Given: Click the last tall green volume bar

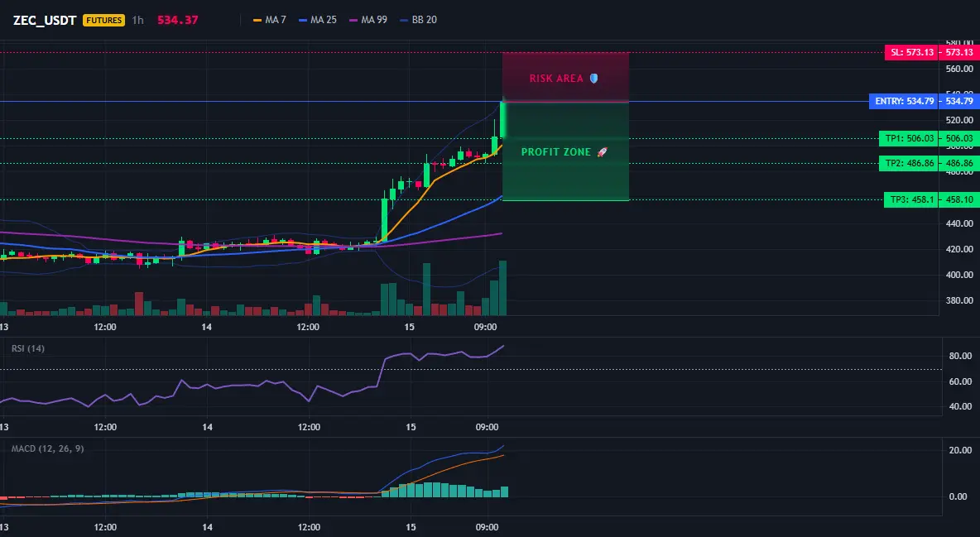Looking at the screenshot, I should click(502, 288).
